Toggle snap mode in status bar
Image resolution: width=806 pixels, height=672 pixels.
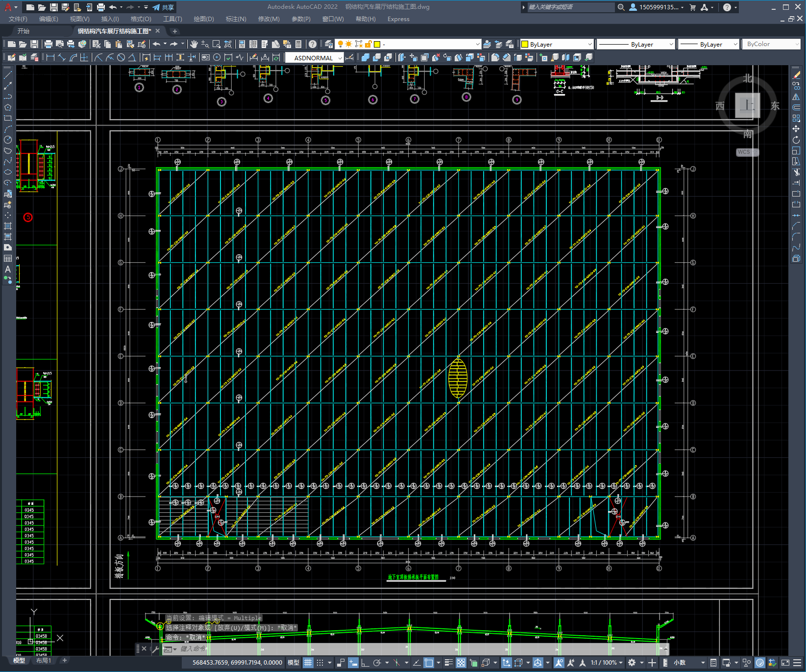pos(320,663)
